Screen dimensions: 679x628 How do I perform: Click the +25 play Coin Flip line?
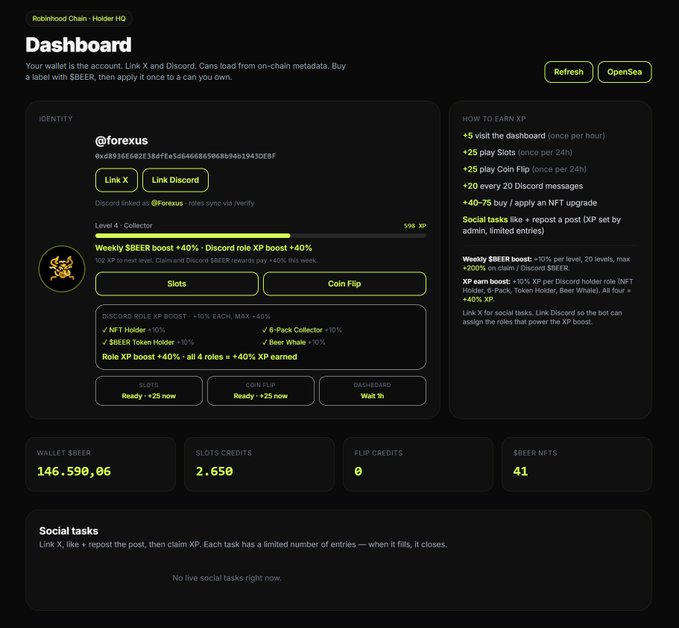tap(524, 169)
